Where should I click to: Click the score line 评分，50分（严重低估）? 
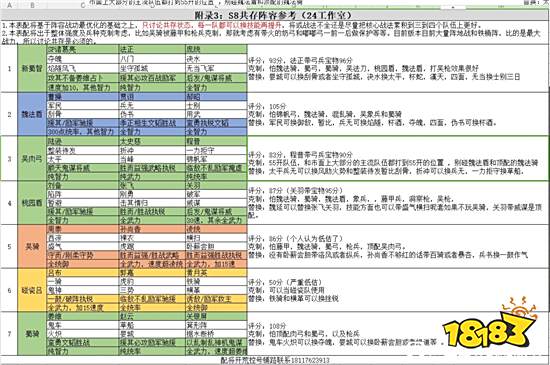point(285,282)
